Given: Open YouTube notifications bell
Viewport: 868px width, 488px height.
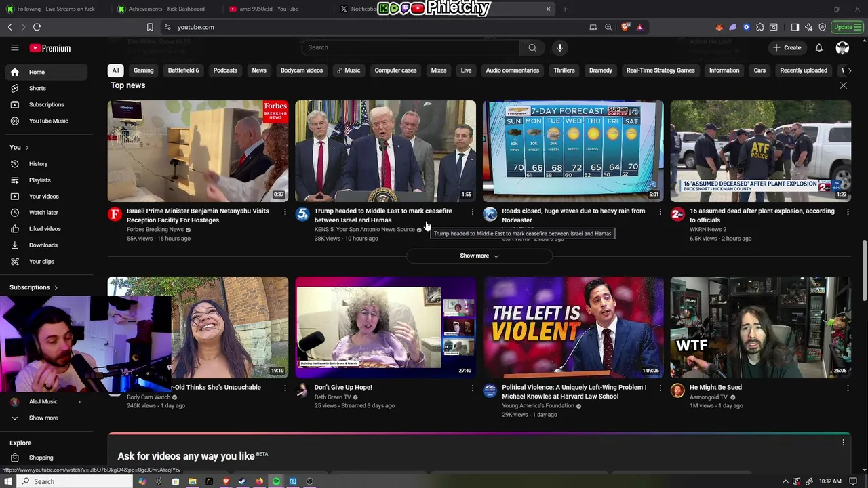Looking at the screenshot, I should [818, 47].
